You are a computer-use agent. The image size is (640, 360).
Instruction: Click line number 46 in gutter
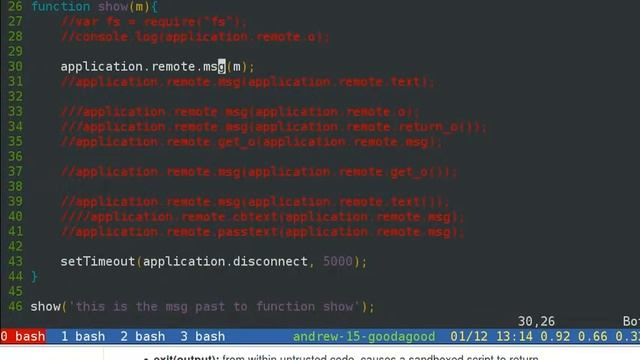click(15, 307)
